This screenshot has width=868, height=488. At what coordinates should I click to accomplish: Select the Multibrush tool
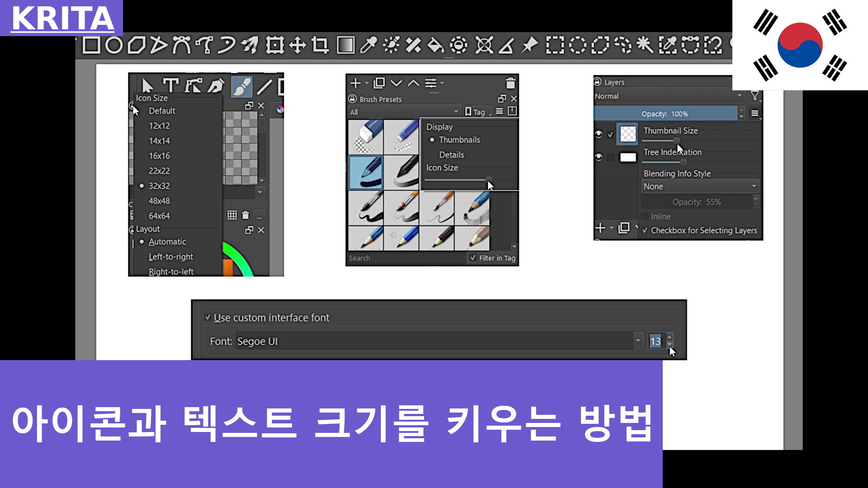250,45
